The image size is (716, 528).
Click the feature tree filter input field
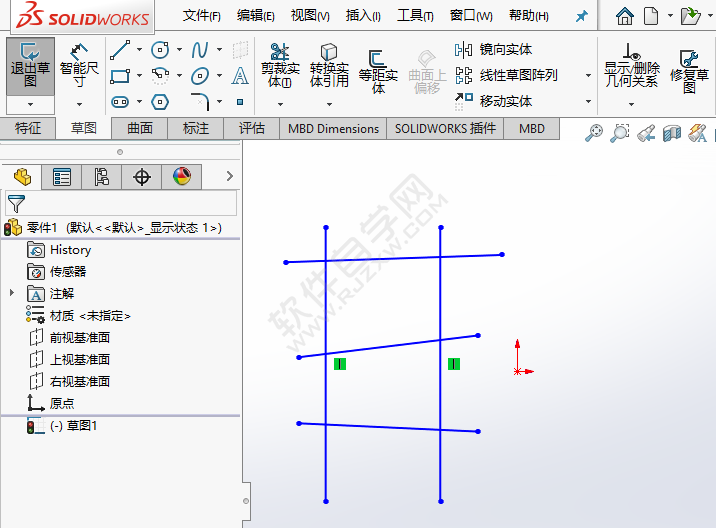pos(121,203)
